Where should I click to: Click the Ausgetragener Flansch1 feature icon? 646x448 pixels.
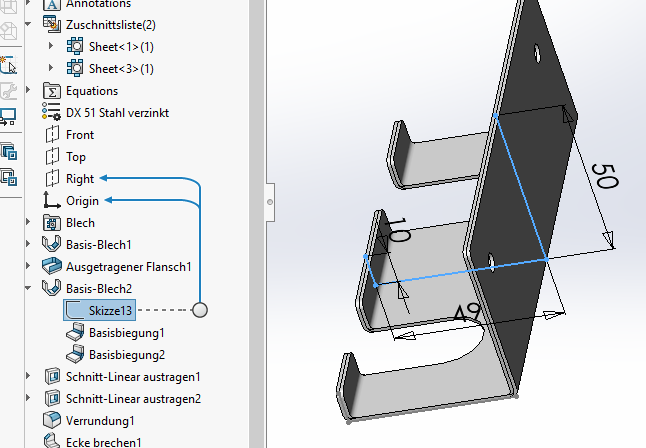coord(52,266)
